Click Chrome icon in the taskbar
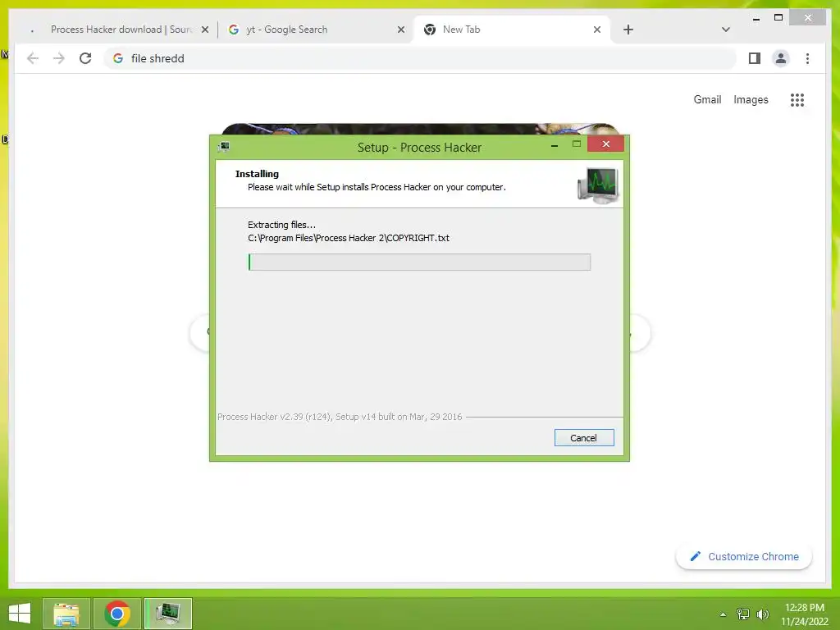This screenshot has width=840, height=630. pos(117,614)
